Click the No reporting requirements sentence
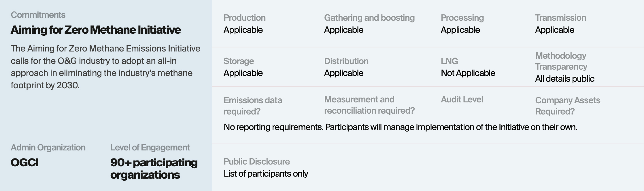 401,127
